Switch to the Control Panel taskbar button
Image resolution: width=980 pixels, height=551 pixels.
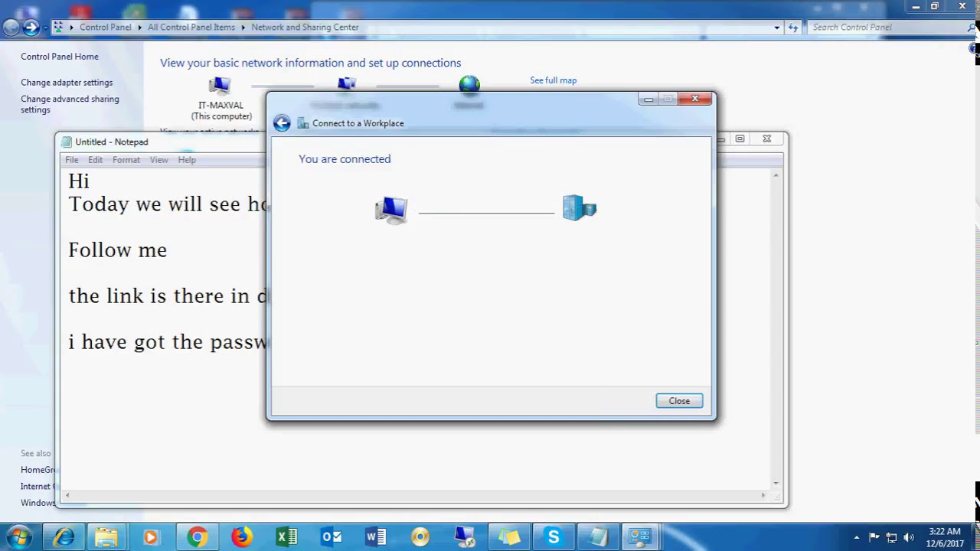[x=640, y=537]
